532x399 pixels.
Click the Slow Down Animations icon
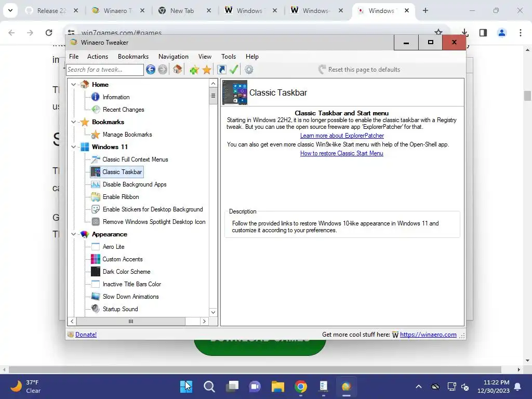(96, 297)
